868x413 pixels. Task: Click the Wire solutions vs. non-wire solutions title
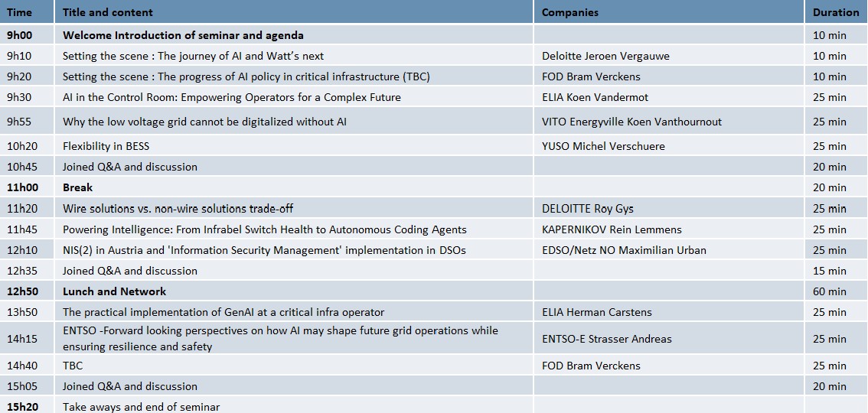pos(178,208)
